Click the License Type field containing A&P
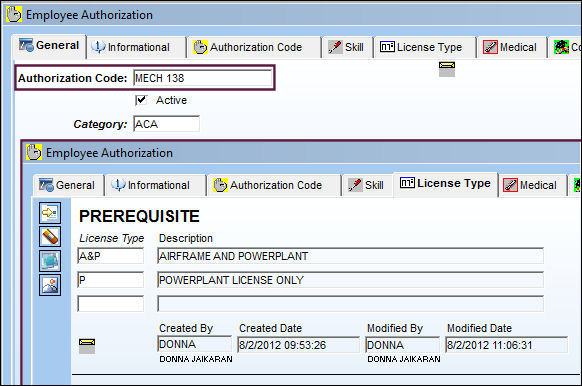Image resolution: width=582 pixels, height=386 pixels. coord(111,256)
